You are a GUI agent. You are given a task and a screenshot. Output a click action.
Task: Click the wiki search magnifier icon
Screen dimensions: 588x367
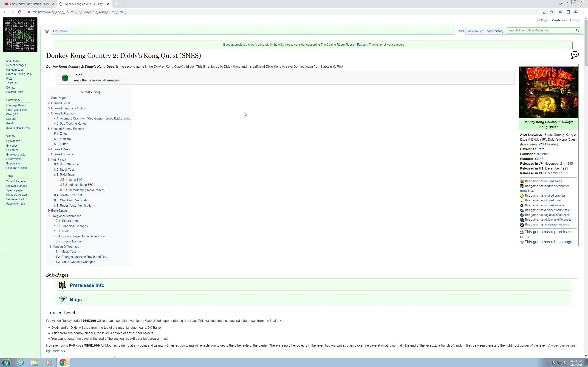[x=577, y=30]
